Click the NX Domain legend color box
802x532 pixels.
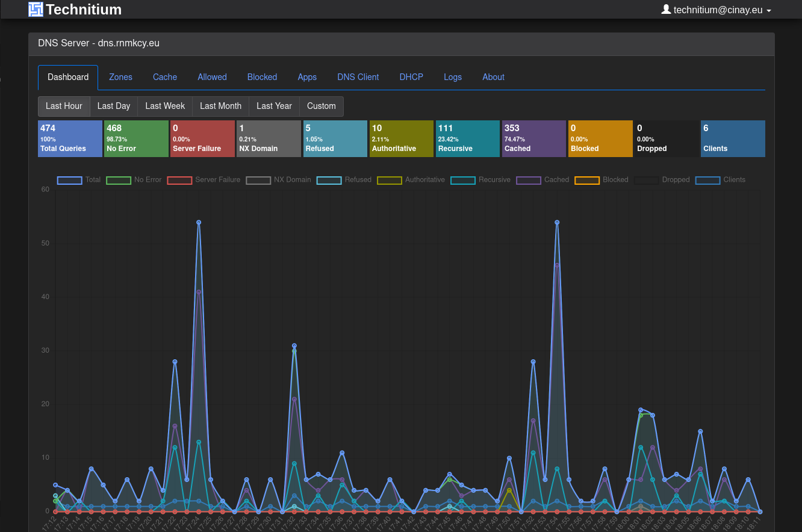[258, 180]
